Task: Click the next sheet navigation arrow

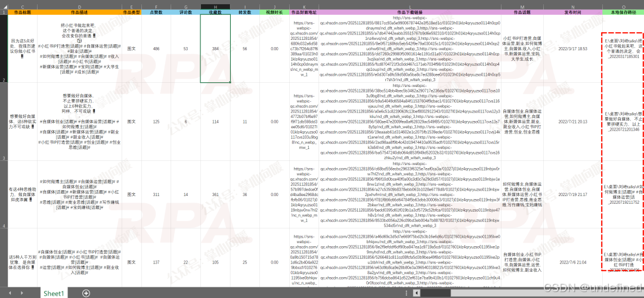Action: (22, 293)
